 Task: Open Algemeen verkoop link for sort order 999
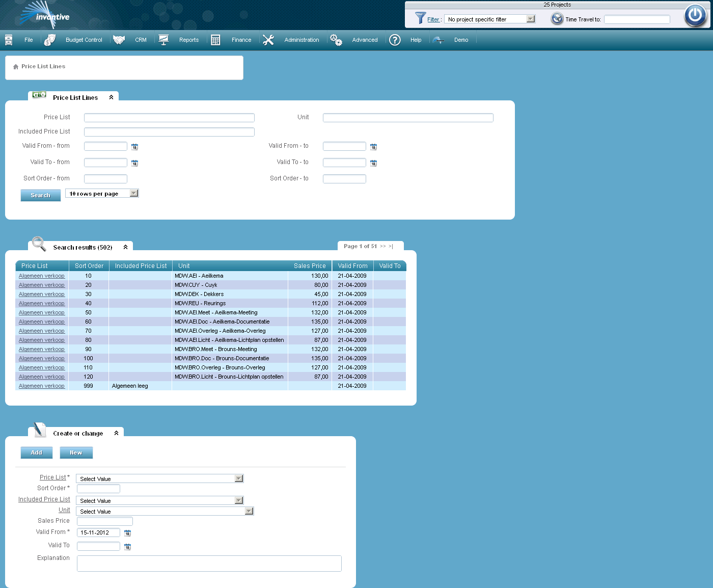tap(42, 386)
